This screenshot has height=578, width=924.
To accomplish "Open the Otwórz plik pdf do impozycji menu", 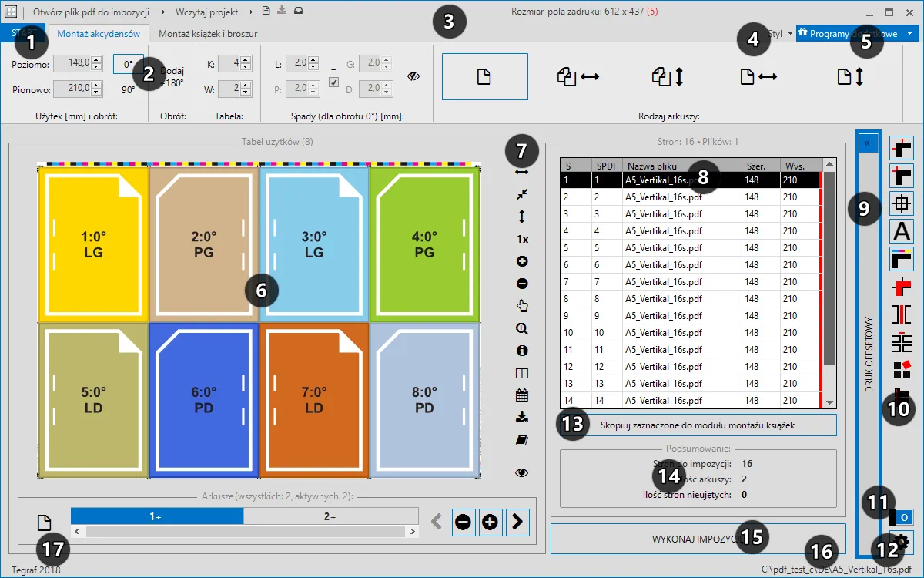I will 91,12.
